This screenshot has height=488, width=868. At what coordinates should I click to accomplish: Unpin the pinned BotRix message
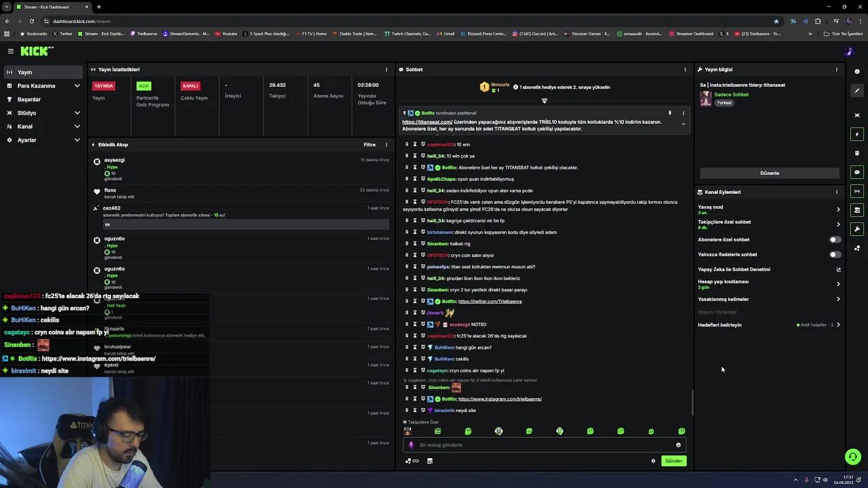[669, 113]
